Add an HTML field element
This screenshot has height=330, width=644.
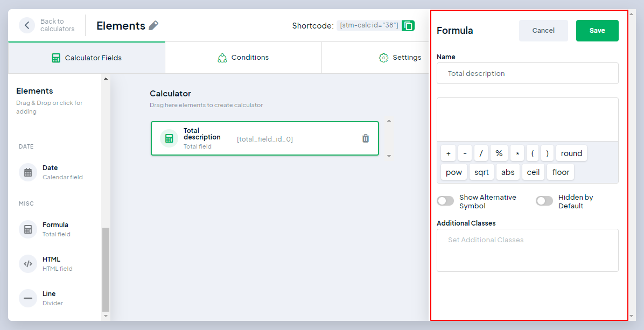(x=51, y=264)
